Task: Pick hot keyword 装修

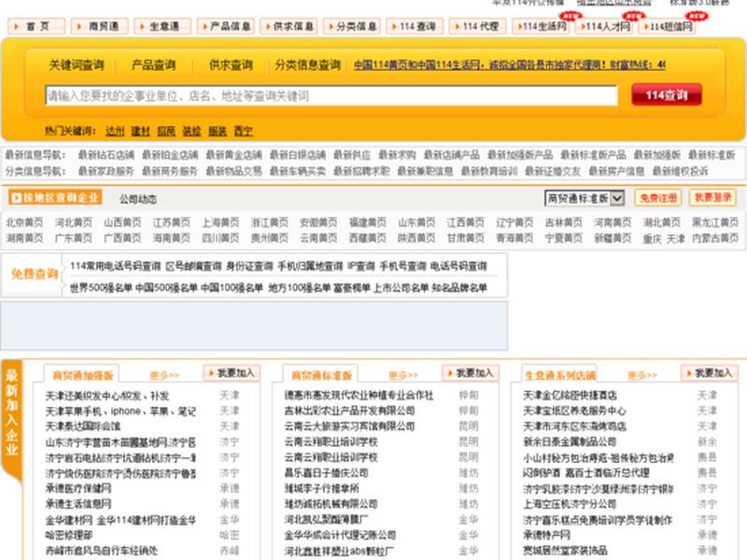Action: pyautogui.click(x=192, y=131)
